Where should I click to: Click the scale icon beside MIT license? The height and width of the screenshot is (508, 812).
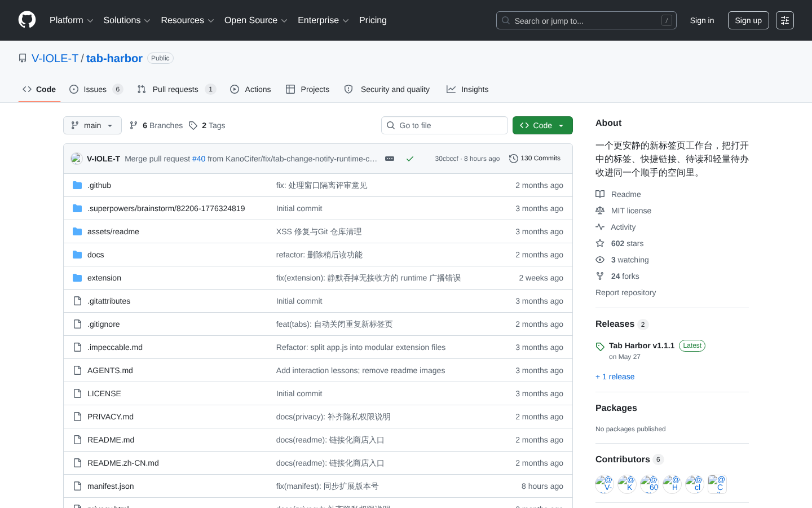tap(600, 211)
